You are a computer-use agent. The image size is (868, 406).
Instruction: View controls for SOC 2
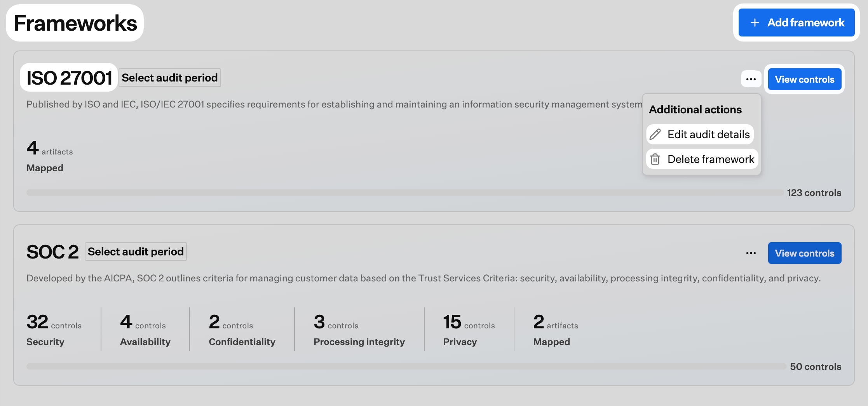pyautogui.click(x=804, y=253)
